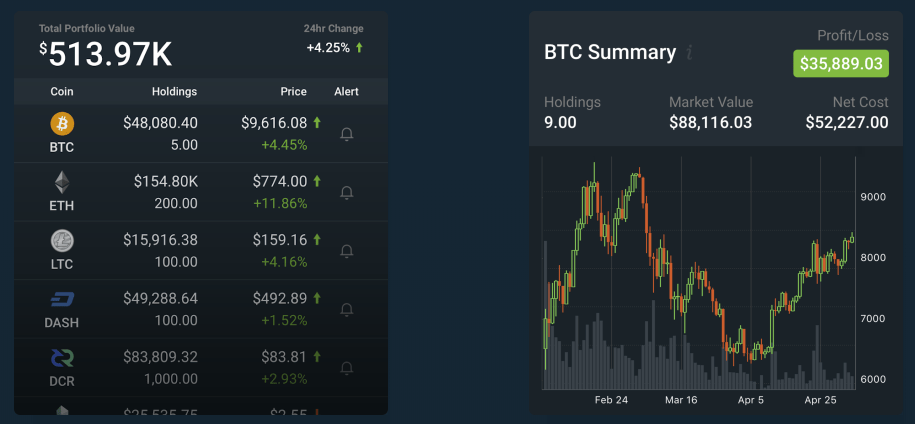Click the 9000 price axis label
Viewport: 915px width, 424px height.
pyautogui.click(x=873, y=197)
